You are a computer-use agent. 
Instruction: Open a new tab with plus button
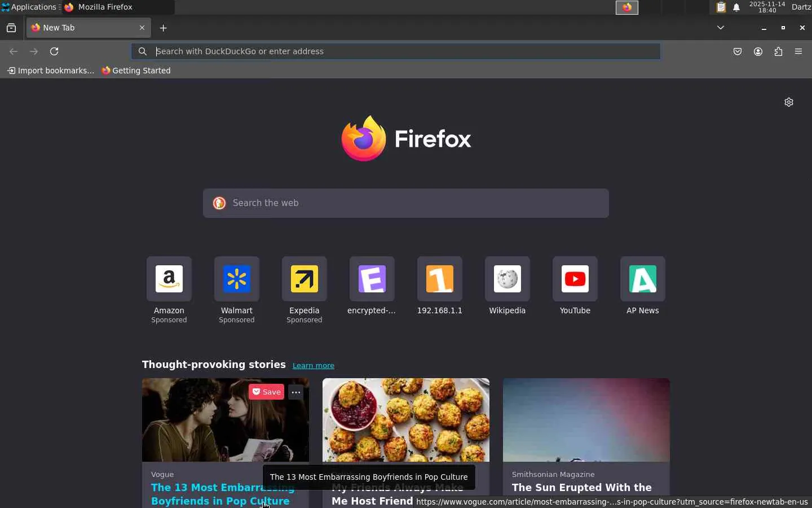click(x=164, y=28)
